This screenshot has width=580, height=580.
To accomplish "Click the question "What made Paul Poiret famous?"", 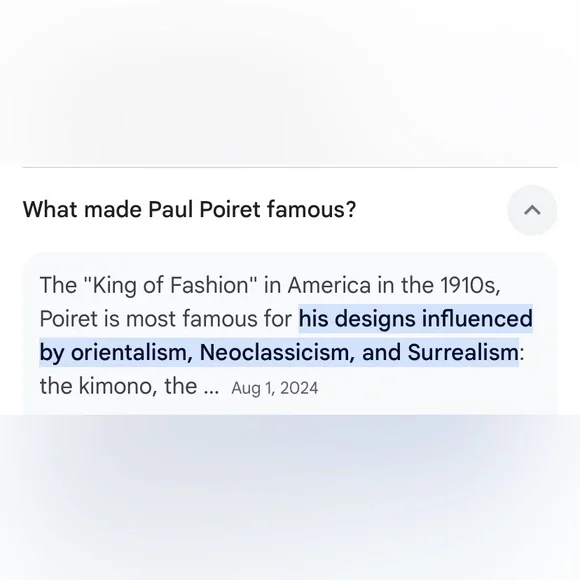I will (x=189, y=209).
